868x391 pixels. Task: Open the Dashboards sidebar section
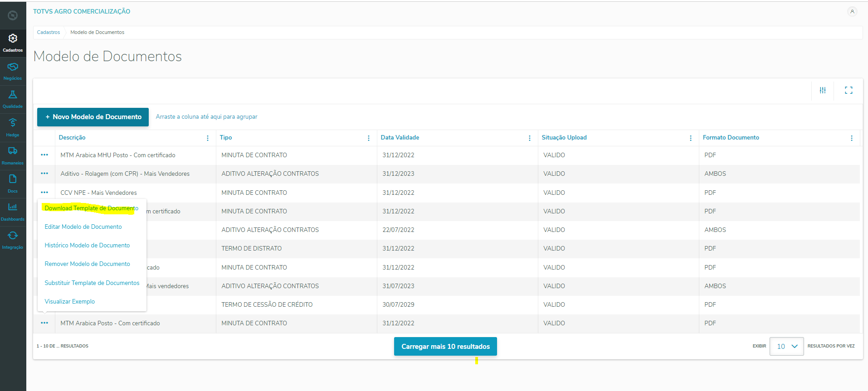coord(13,212)
